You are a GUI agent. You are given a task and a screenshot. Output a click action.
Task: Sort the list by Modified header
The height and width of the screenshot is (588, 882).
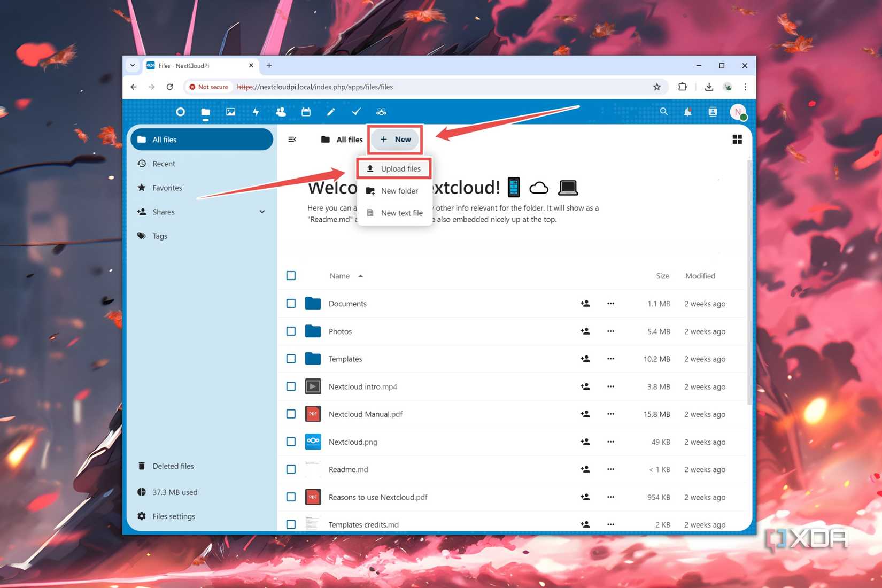tap(700, 276)
